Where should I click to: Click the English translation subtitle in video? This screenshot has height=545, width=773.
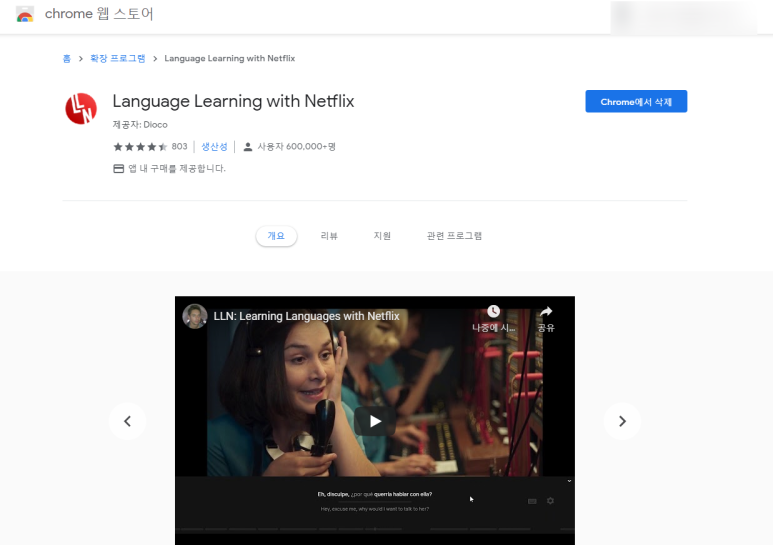375,509
